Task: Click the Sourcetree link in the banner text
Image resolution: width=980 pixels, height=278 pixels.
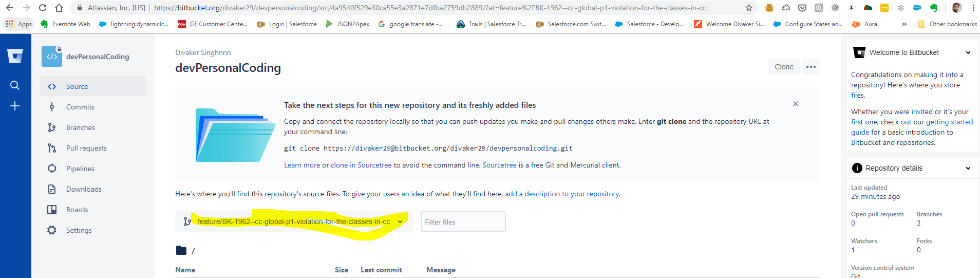Action: click(499, 165)
